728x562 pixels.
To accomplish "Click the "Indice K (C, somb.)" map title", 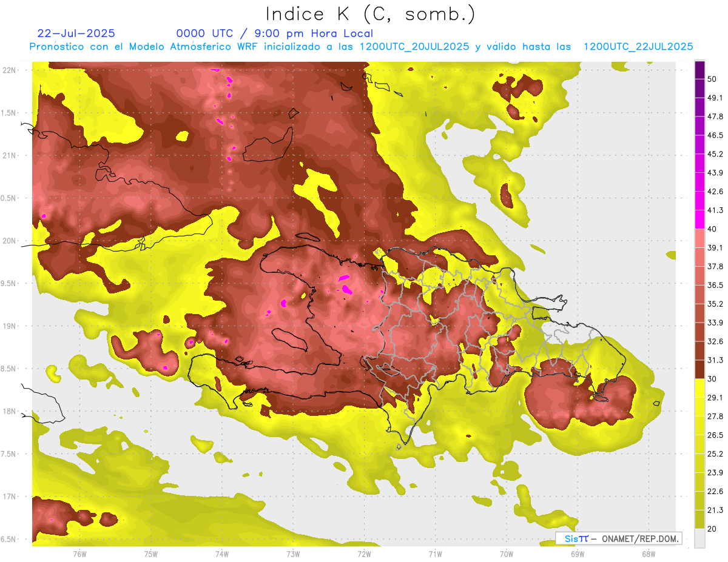I will (370, 14).
